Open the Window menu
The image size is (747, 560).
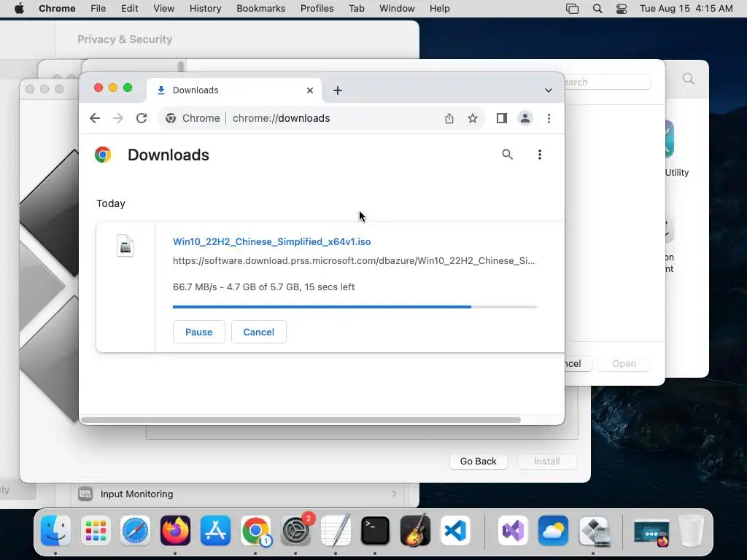coord(397,9)
